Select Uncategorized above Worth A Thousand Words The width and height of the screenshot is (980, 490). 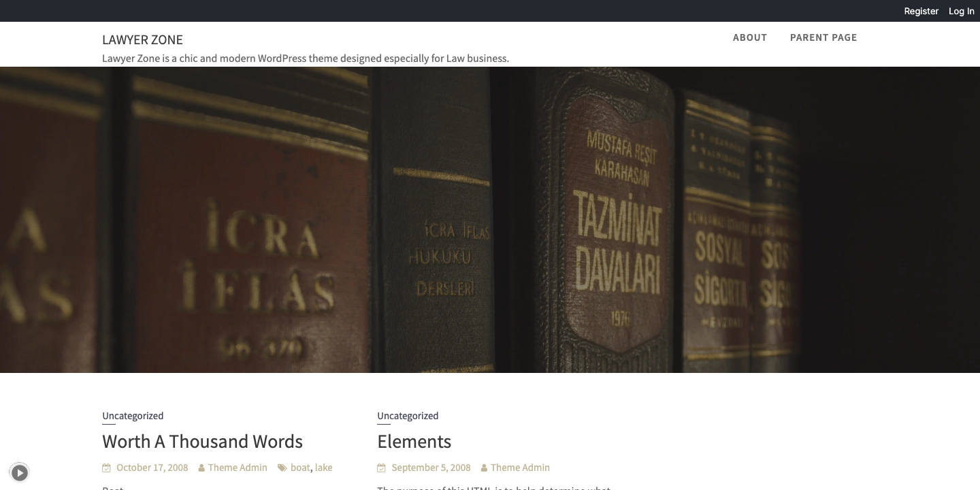(x=133, y=416)
